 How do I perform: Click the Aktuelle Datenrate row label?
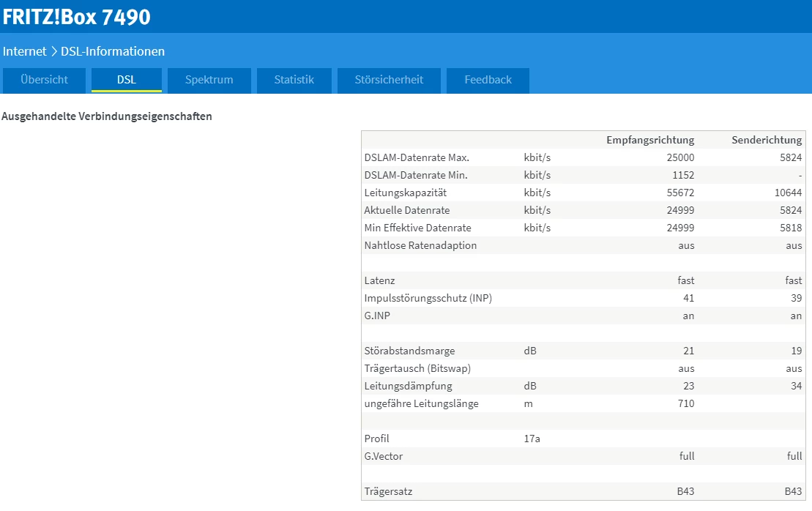(x=407, y=210)
